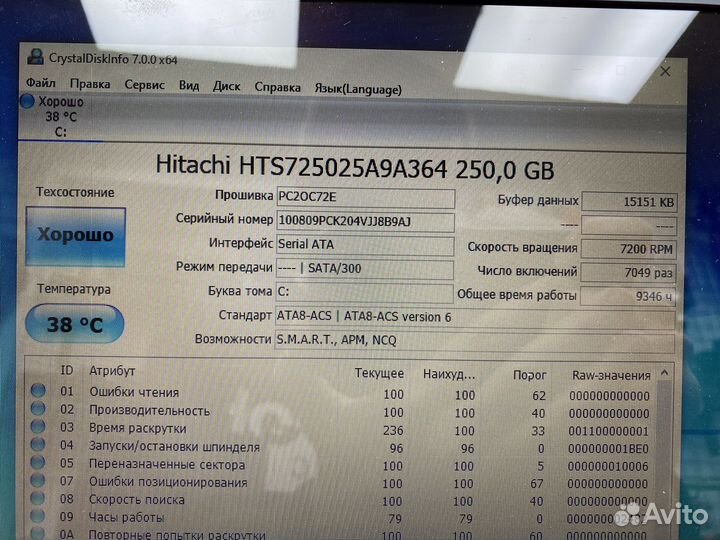Select the Ошибки позиционирования attribute
The width and height of the screenshot is (720, 540).
[x=340, y=483]
